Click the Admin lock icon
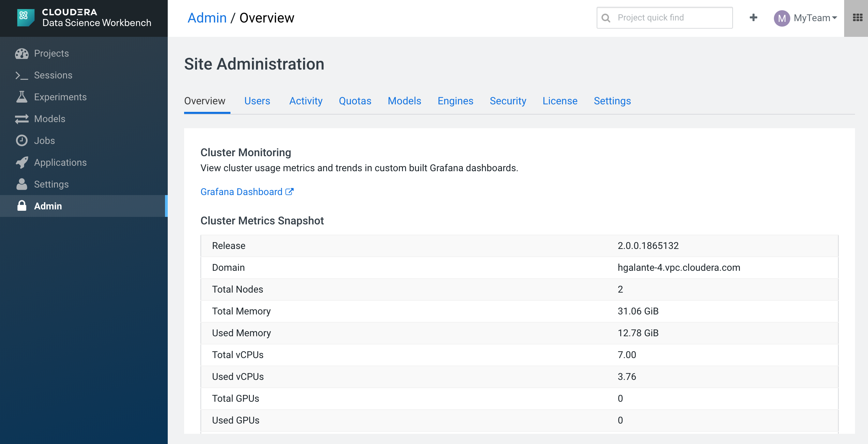 [x=22, y=206]
